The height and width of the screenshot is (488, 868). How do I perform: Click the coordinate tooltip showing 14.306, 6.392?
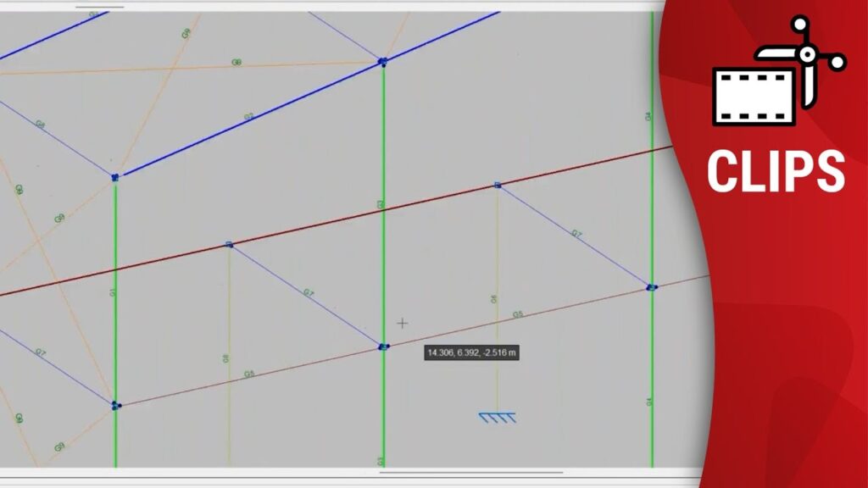472,352
